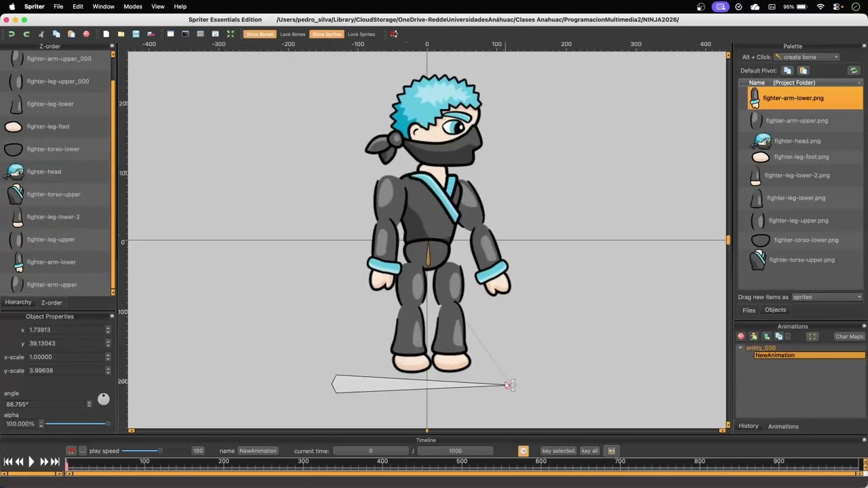Click the copy icon in the top toolbar
The image size is (868, 488).
pos(56,34)
